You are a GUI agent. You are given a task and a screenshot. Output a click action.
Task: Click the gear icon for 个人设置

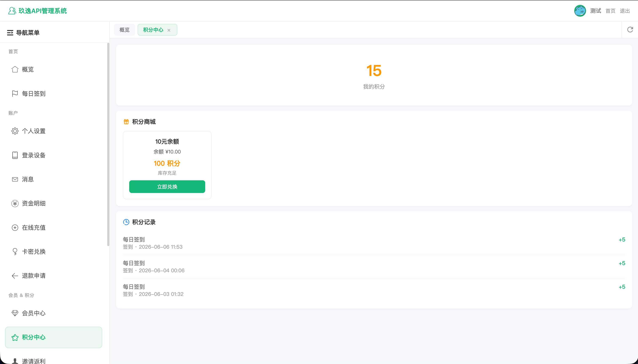15,131
